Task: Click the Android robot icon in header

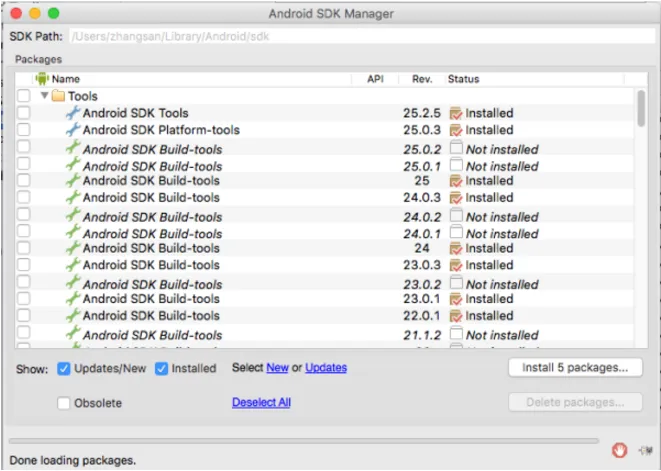Action: (x=42, y=78)
